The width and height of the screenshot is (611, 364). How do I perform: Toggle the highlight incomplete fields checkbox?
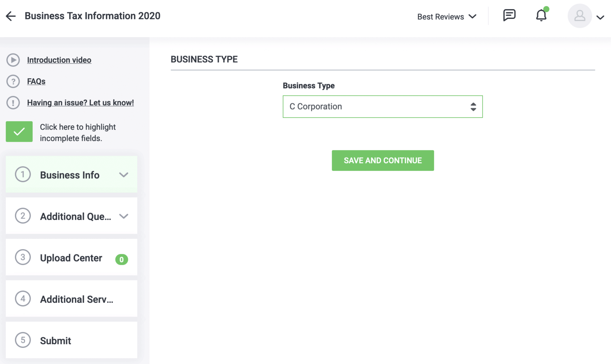click(19, 132)
